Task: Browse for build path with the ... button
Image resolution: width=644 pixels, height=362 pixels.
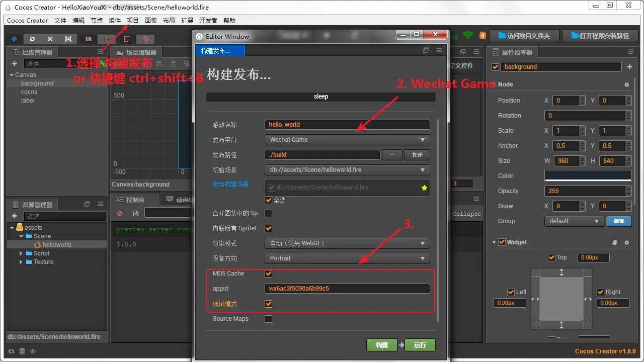Action: (392, 155)
